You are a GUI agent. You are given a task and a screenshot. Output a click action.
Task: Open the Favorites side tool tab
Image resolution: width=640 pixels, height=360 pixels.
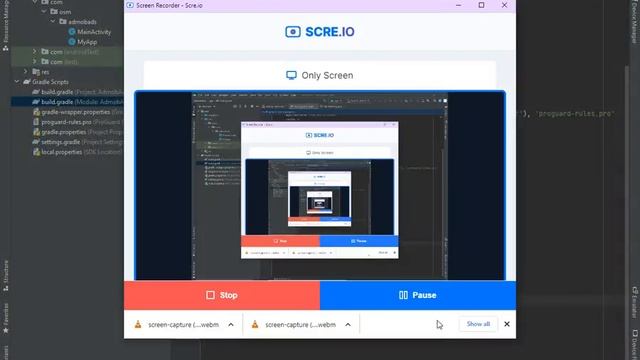(x=6, y=318)
